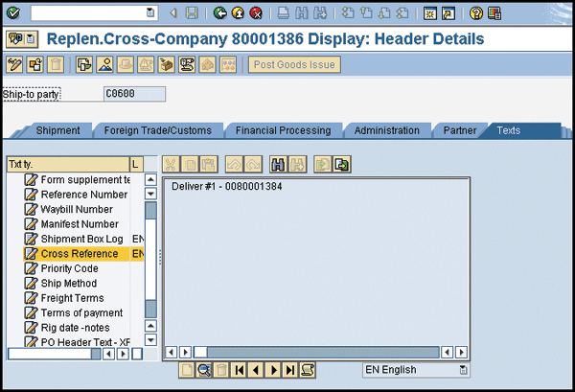Go to previous text with left arrow

click(x=256, y=370)
